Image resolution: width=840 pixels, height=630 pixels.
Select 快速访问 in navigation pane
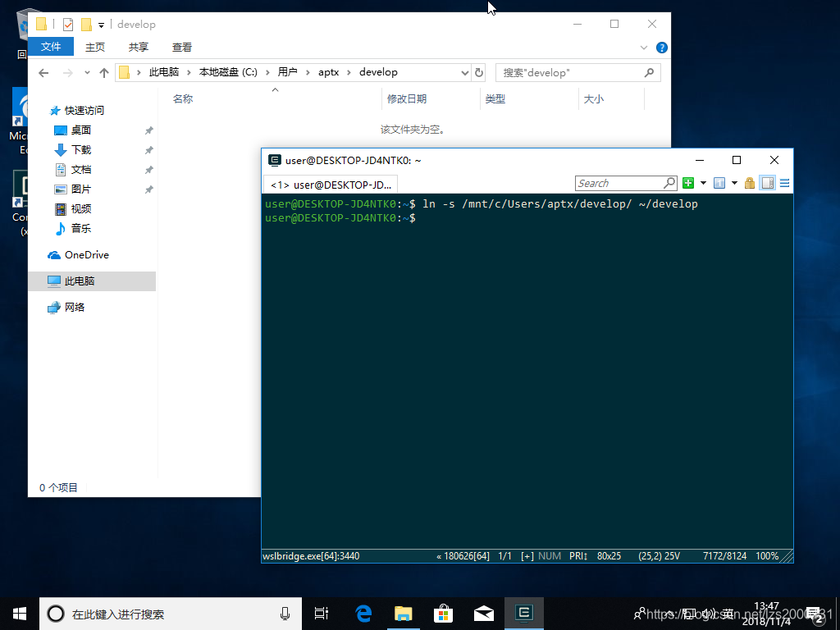[x=84, y=111]
